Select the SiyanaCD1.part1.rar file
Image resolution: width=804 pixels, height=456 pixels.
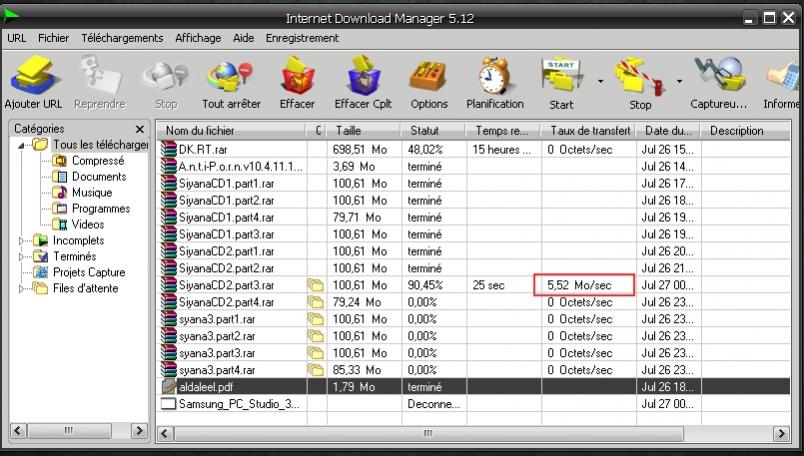tap(473, 183)
